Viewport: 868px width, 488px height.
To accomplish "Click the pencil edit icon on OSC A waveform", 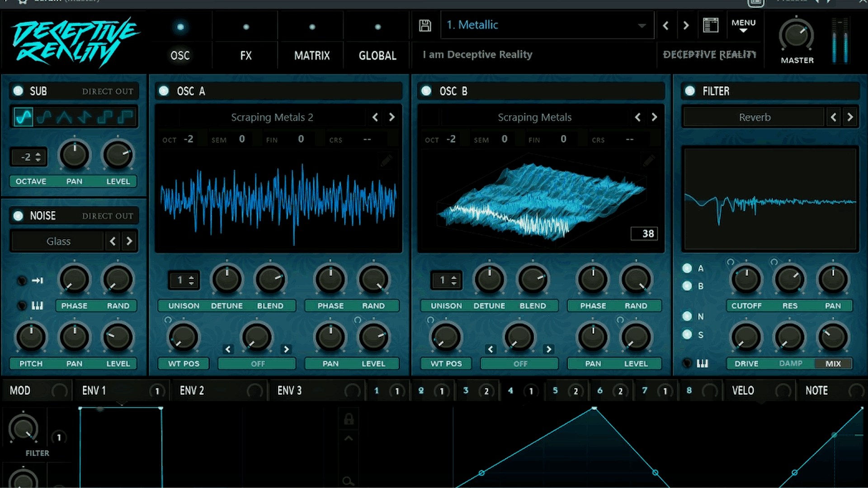I will tap(387, 160).
